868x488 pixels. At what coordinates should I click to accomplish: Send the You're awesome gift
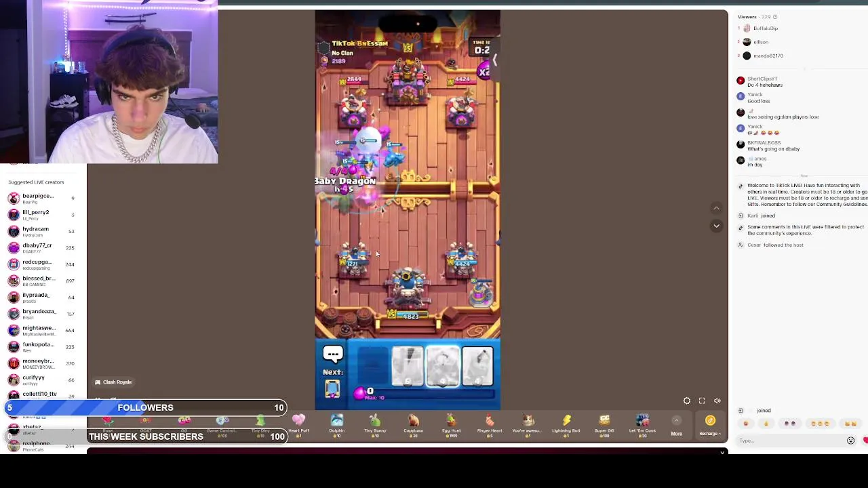point(528,425)
